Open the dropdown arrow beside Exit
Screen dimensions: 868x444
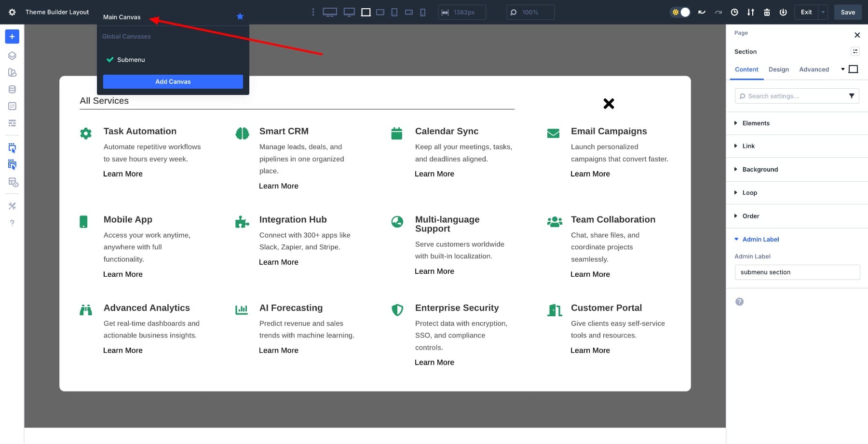click(x=823, y=13)
